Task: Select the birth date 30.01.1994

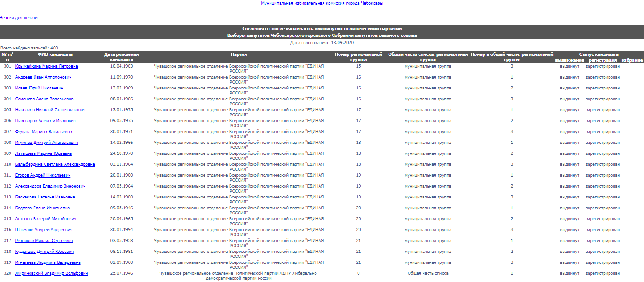Action: pyautogui.click(x=121, y=230)
